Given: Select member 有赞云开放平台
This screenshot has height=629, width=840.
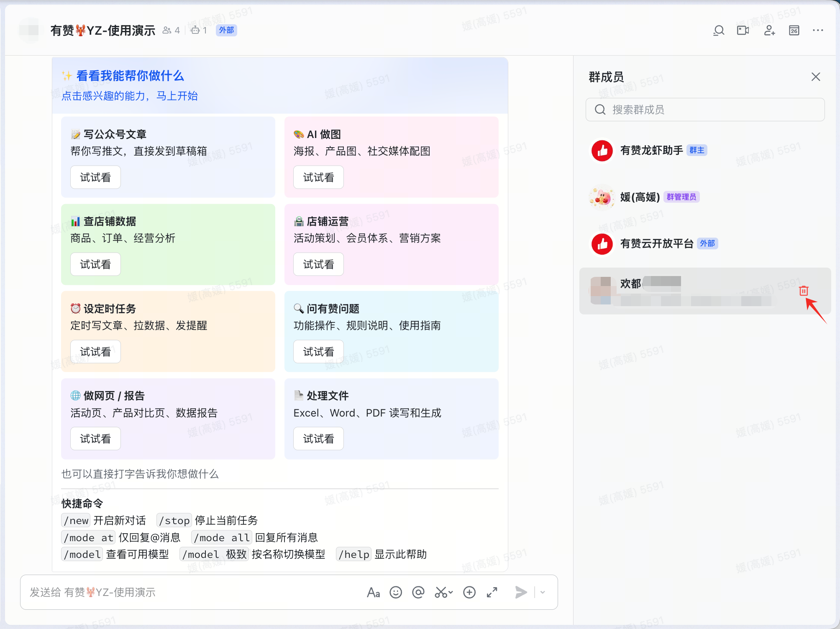Looking at the screenshot, I should pos(705,244).
